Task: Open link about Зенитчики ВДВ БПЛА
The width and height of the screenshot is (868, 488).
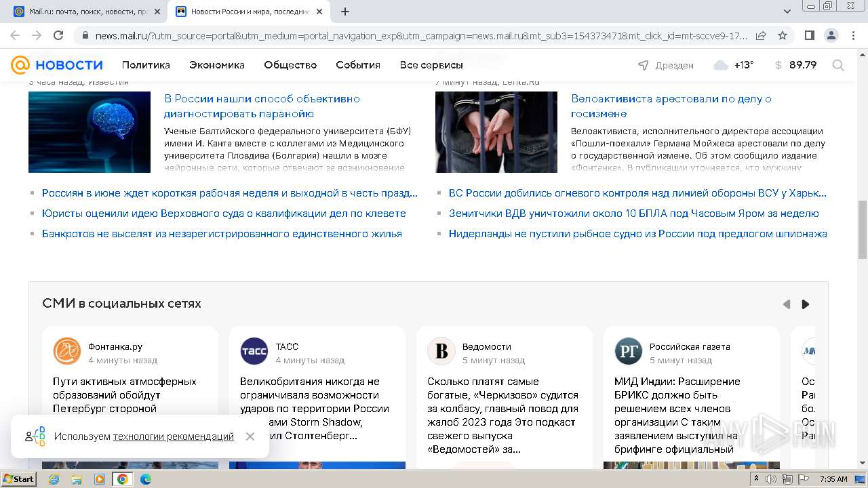Action: click(634, 213)
